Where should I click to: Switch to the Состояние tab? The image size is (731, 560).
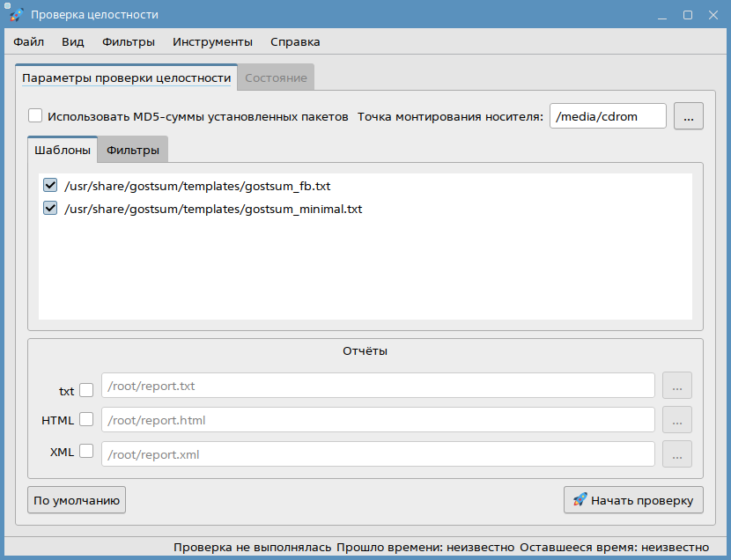coord(276,78)
